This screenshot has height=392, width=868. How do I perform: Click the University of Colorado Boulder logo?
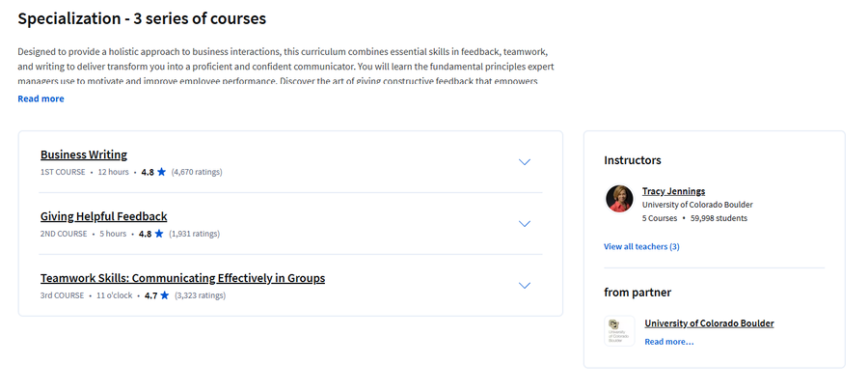[619, 331]
